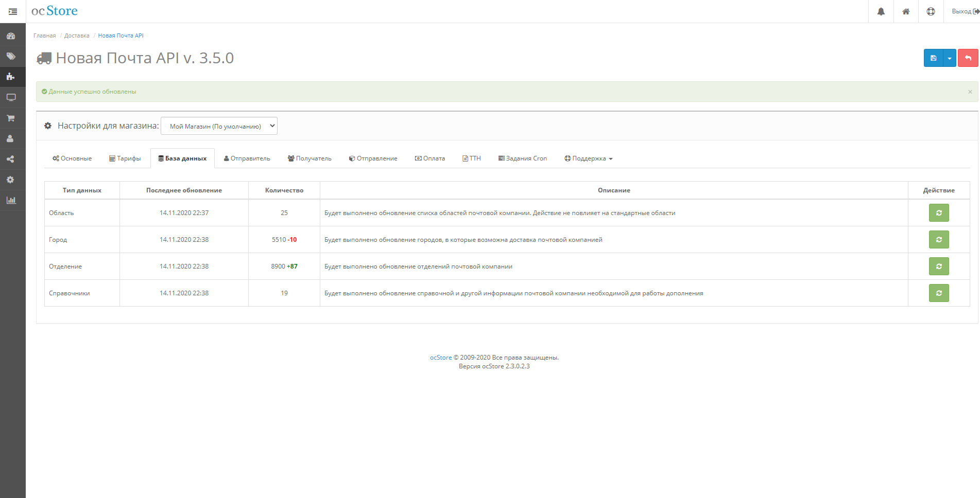Click the Описание column header
980x498 pixels.
tap(614, 190)
